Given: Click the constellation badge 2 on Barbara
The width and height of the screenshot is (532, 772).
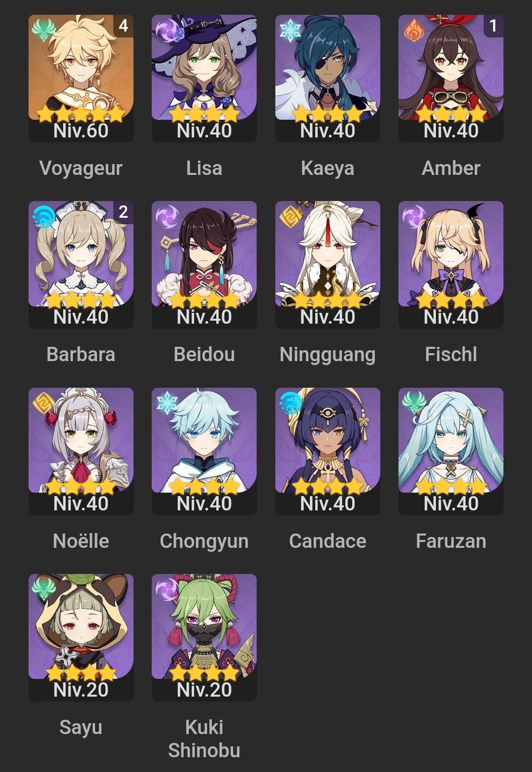Looking at the screenshot, I should 123,211.
